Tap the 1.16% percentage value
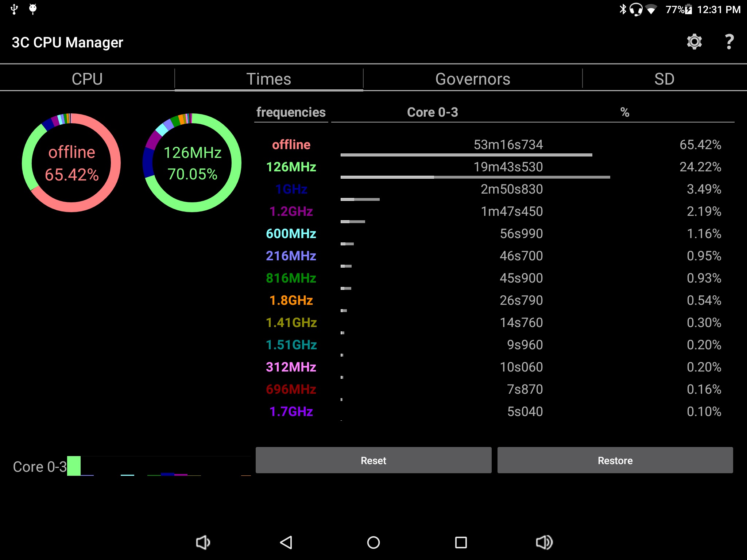Viewport: 747px width, 560px height. pos(704,234)
